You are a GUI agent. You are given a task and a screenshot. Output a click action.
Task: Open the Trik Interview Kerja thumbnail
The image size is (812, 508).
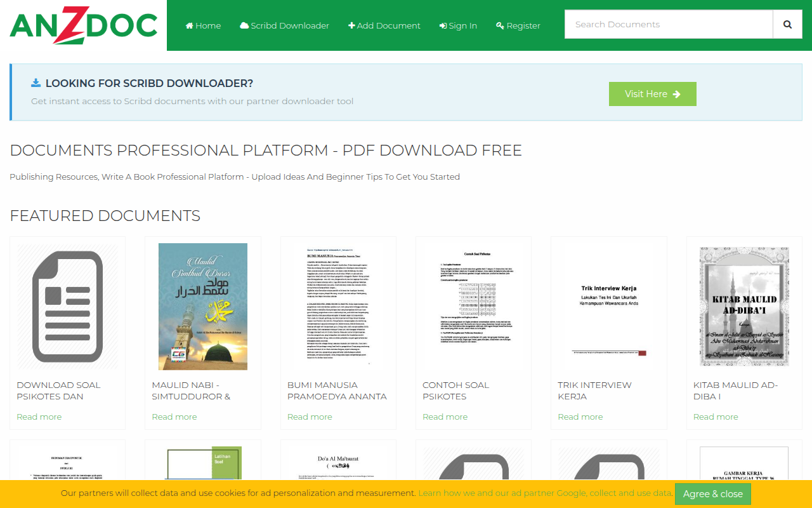coord(609,306)
